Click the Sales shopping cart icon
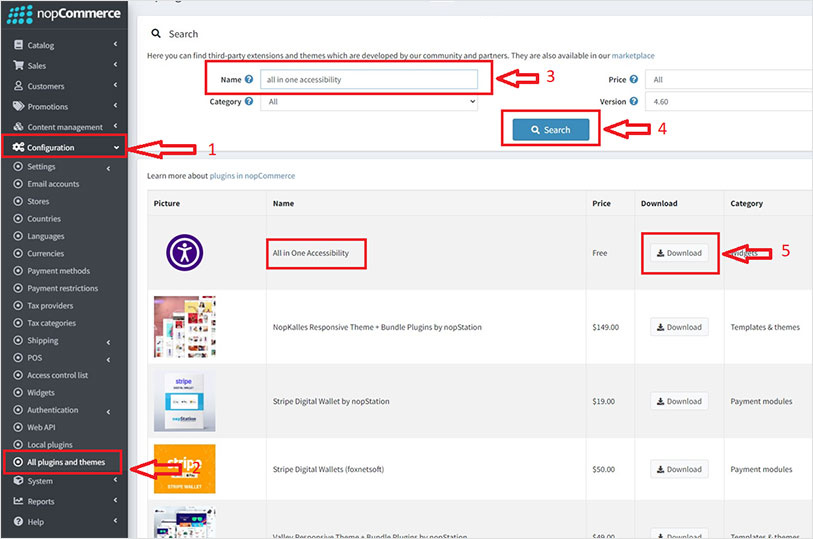813x539 pixels. click(19, 65)
